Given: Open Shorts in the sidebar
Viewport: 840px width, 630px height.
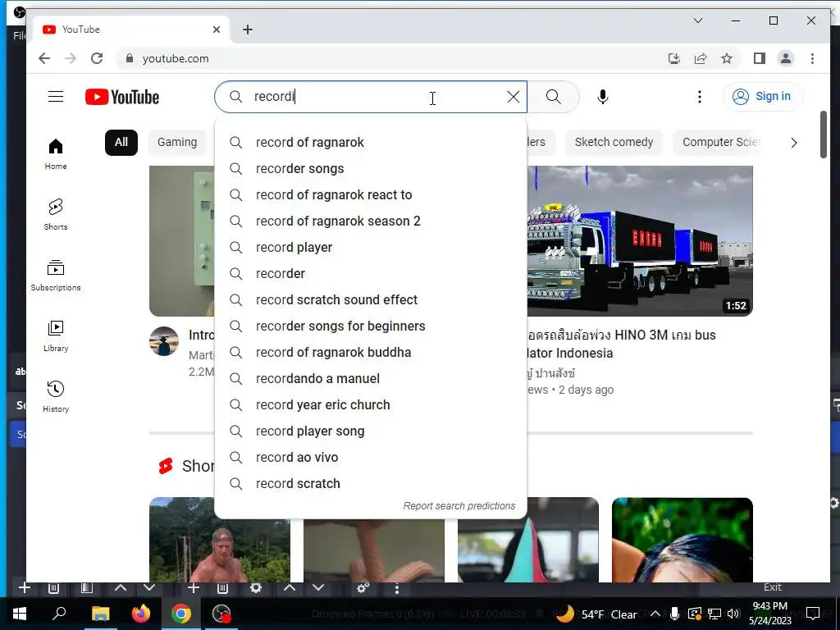Looking at the screenshot, I should coord(56,215).
